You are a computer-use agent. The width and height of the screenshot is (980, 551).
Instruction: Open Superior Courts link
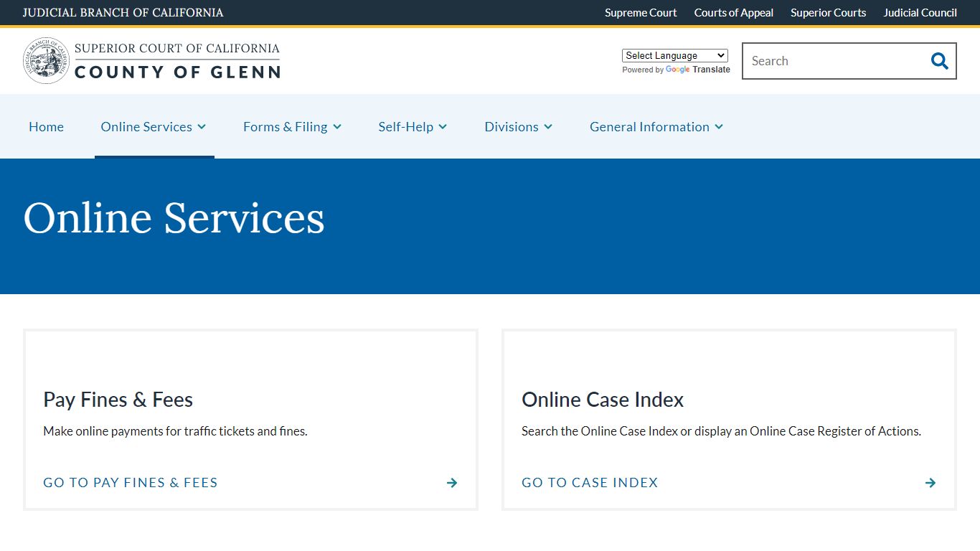pos(829,12)
